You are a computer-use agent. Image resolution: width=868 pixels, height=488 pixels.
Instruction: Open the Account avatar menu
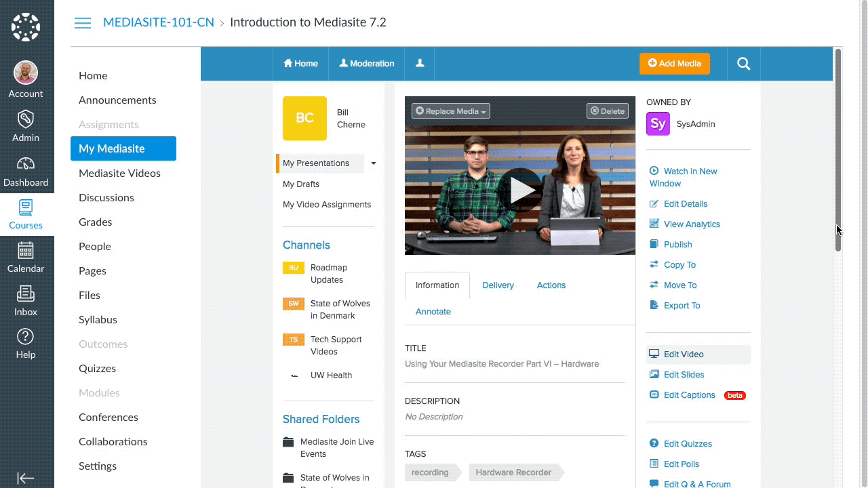[x=26, y=73]
